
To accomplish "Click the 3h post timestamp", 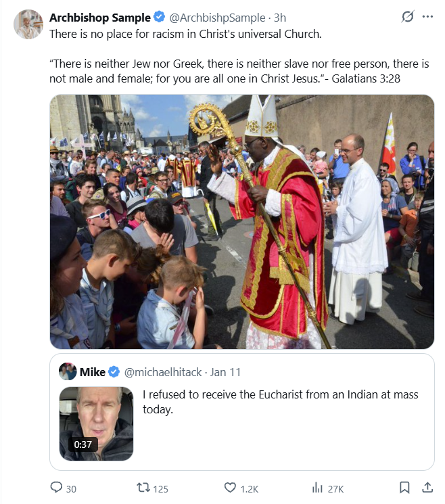I will 280,17.
